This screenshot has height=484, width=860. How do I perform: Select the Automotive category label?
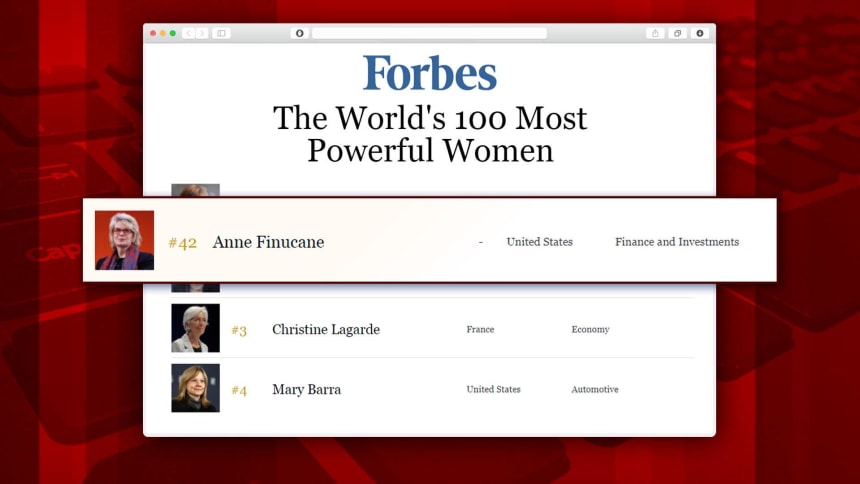tap(595, 389)
